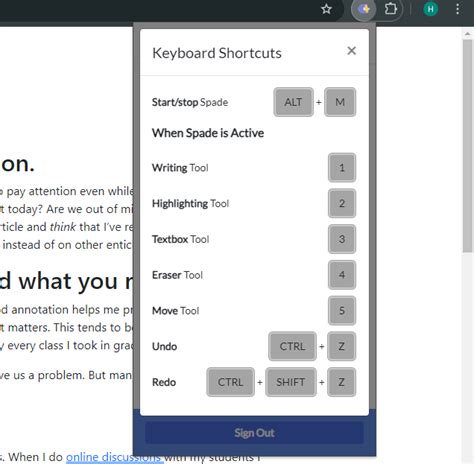
Task: Open Chrome's three-dot menu
Action: tap(458, 9)
